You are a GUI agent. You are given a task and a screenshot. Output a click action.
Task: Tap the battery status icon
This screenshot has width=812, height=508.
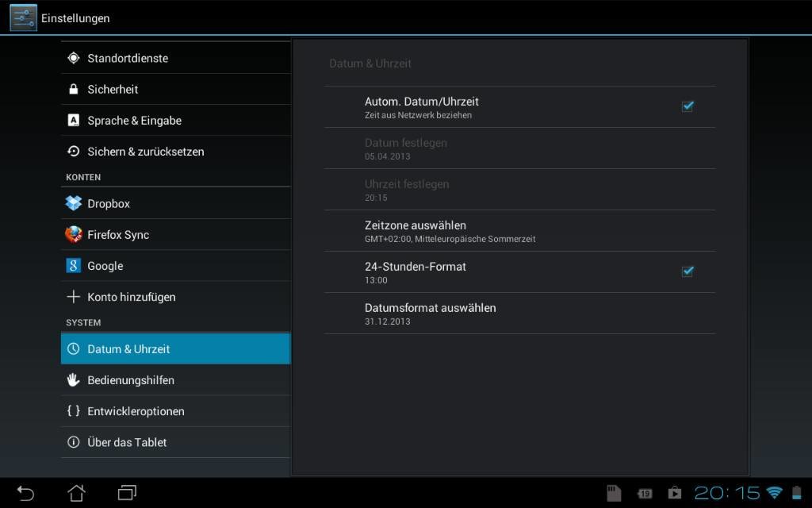pyautogui.click(x=796, y=492)
